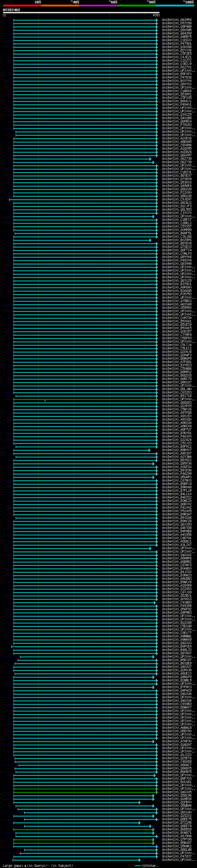This screenshot has width=197, height=868.
Task: Click hit label UniRef100_A3LZ47
Action: pos(176,545)
